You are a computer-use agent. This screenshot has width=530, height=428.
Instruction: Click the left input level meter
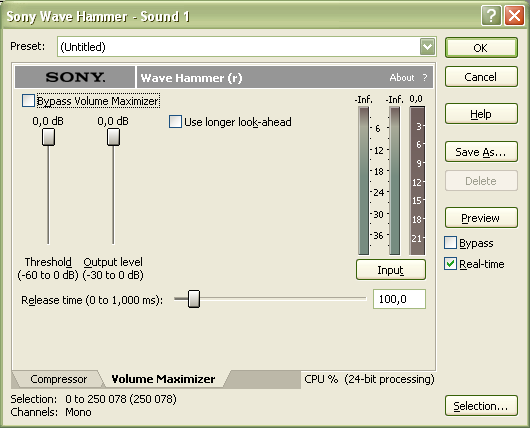[364, 181]
